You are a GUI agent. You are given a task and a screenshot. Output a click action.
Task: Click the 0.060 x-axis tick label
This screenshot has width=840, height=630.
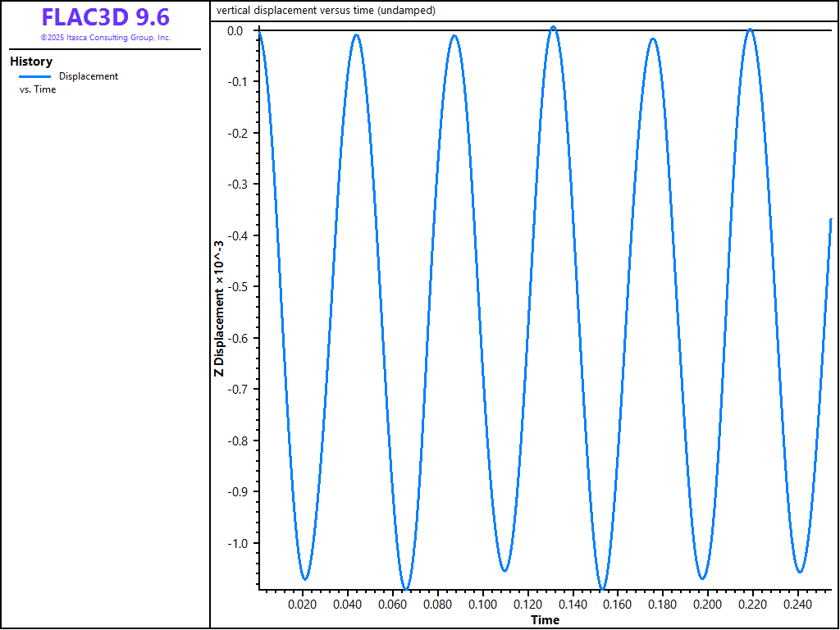click(x=393, y=605)
